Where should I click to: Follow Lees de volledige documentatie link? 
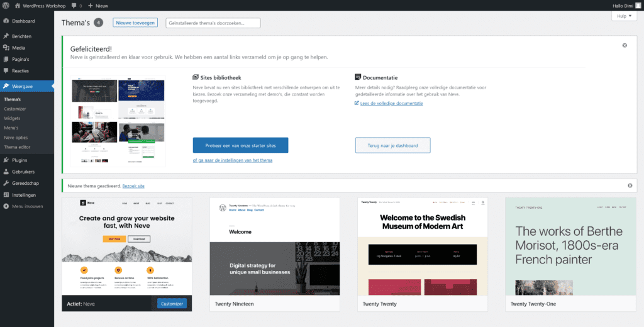(x=391, y=104)
